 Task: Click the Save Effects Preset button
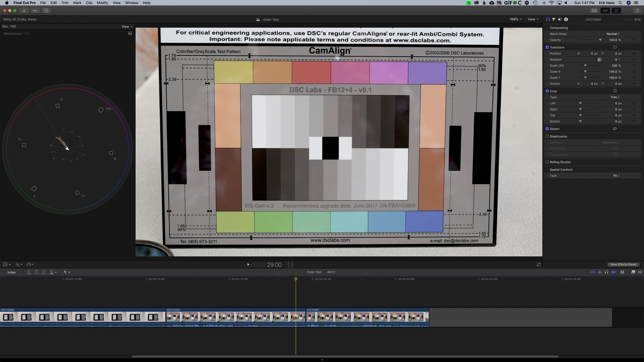(x=623, y=264)
